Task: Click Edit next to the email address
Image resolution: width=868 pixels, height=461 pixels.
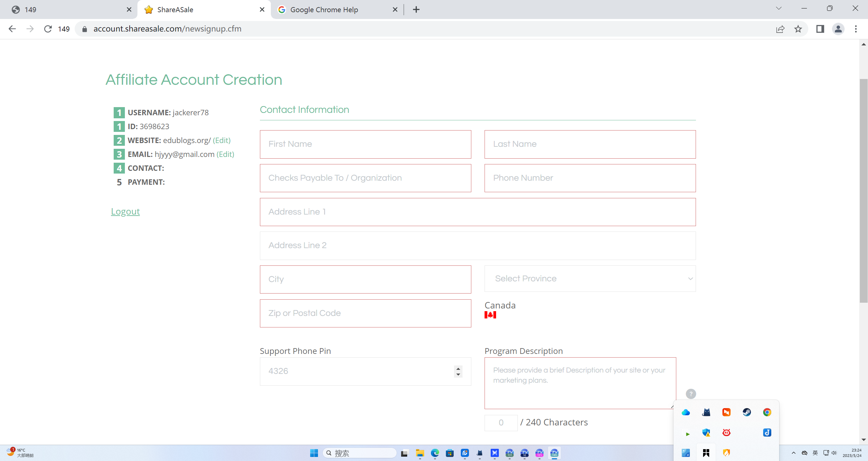Action: tap(225, 154)
